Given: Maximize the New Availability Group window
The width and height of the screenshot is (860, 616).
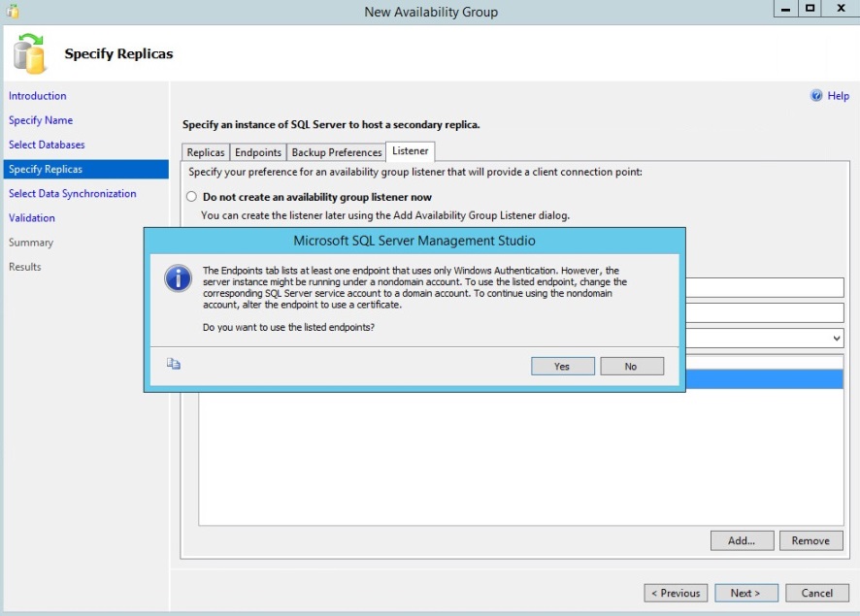Looking at the screenshot, I should point(810,9).
